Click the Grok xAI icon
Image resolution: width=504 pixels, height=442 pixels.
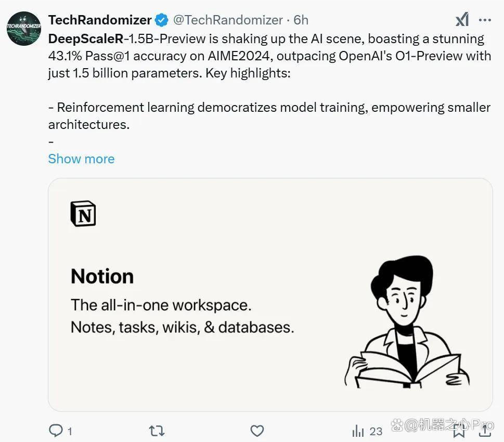pyautogui.click(x=462, y=20)
